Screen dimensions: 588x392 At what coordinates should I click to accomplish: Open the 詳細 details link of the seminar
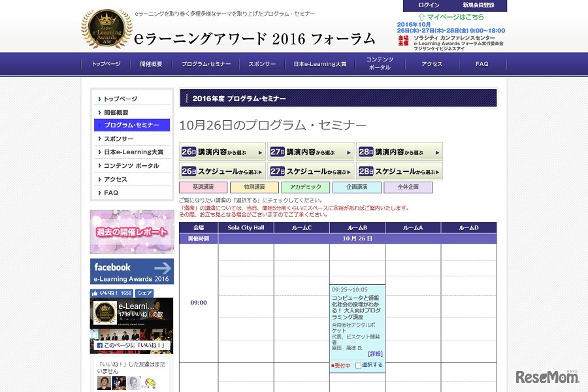[375, 353]
